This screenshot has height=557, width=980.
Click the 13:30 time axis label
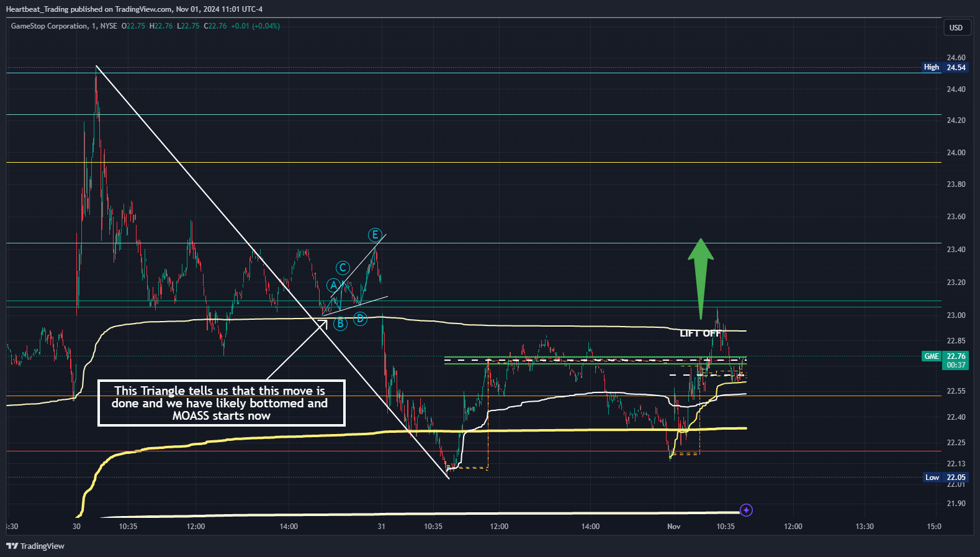(x=865, y=527)
